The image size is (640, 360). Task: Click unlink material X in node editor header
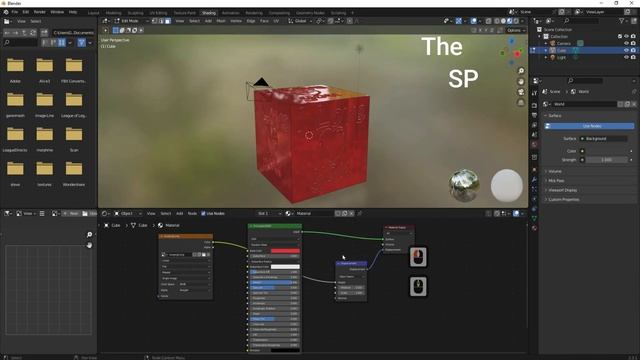pyautogui.click(x=351, y=213)
